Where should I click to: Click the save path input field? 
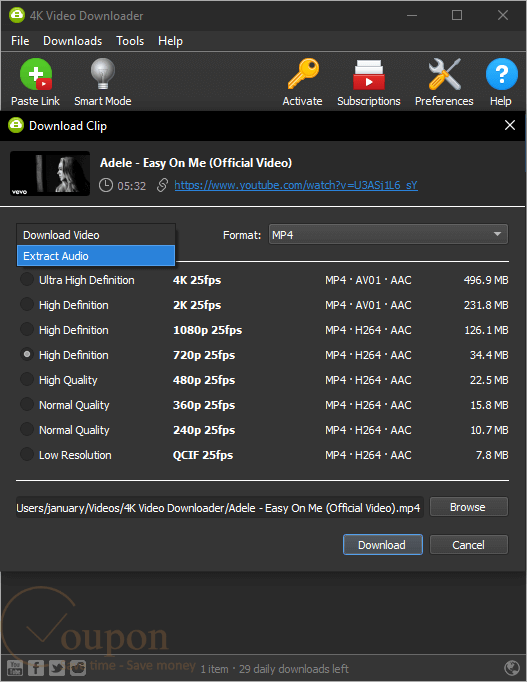click(220, 507)
